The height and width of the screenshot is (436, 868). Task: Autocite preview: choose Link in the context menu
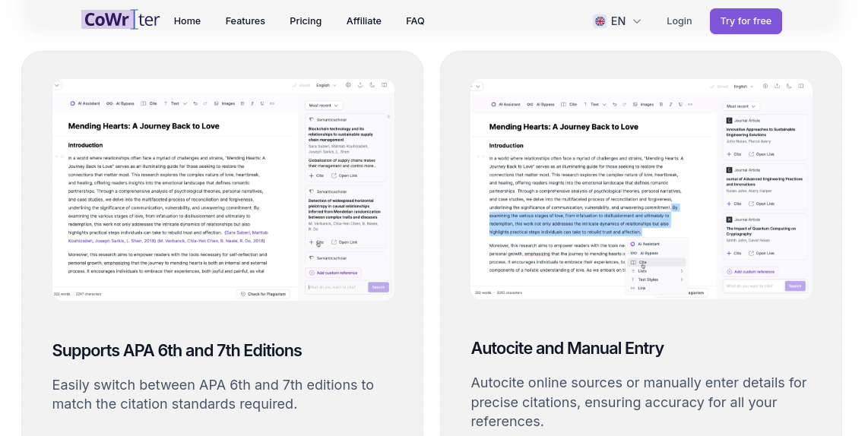641,288
